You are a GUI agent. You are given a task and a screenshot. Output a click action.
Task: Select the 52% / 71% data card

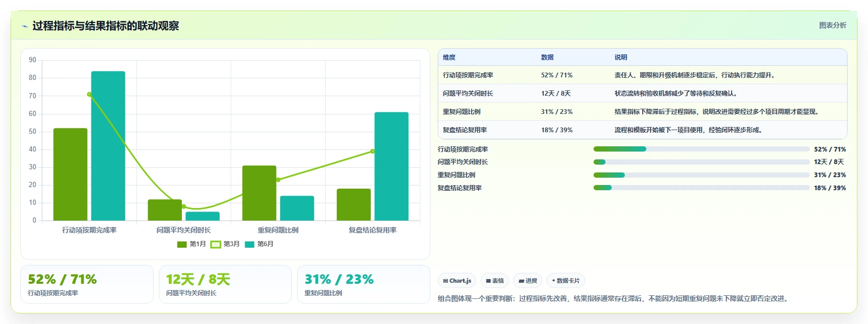87,284
